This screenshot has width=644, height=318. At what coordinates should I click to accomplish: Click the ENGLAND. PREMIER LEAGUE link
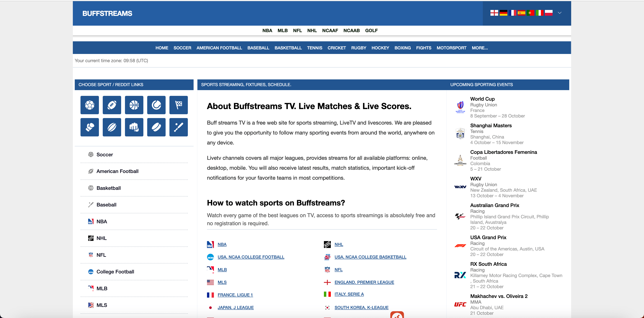(x=364, y=282)
